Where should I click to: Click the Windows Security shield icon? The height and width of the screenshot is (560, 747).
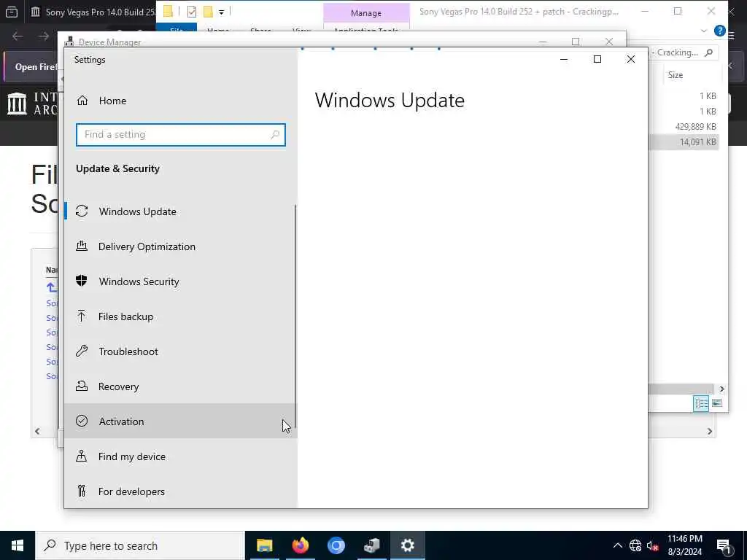pyautogui.click(x=82, y=281)
